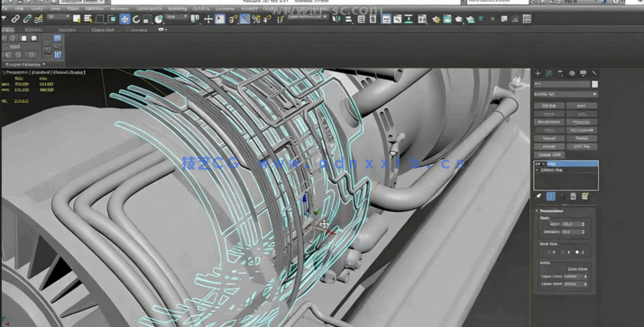
Task: Click Remove Modifier from the Stack
Action: pyautogui.click(x=574, y=197)
